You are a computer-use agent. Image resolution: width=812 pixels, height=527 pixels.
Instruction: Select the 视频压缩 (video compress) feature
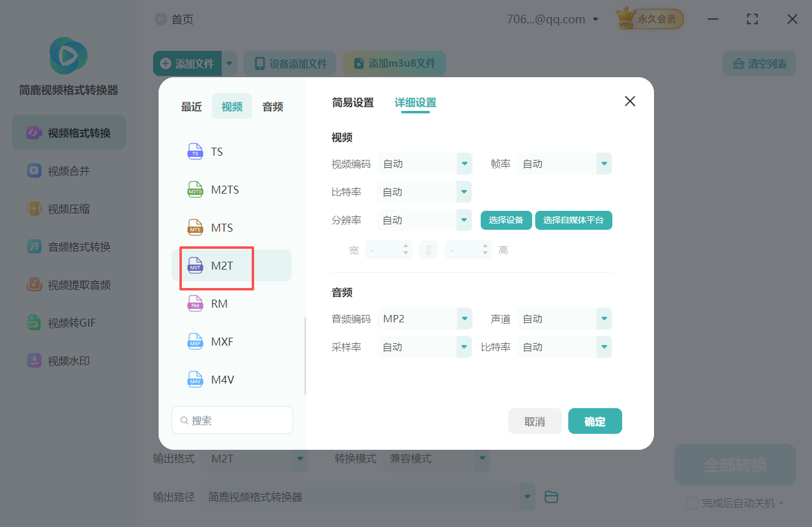point(67,208)
